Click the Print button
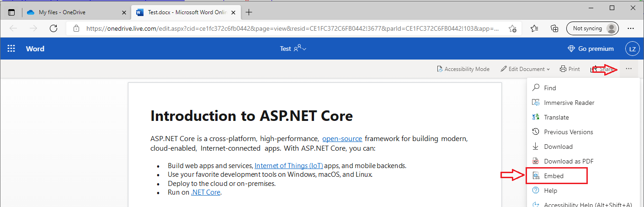 pos(569,69)
